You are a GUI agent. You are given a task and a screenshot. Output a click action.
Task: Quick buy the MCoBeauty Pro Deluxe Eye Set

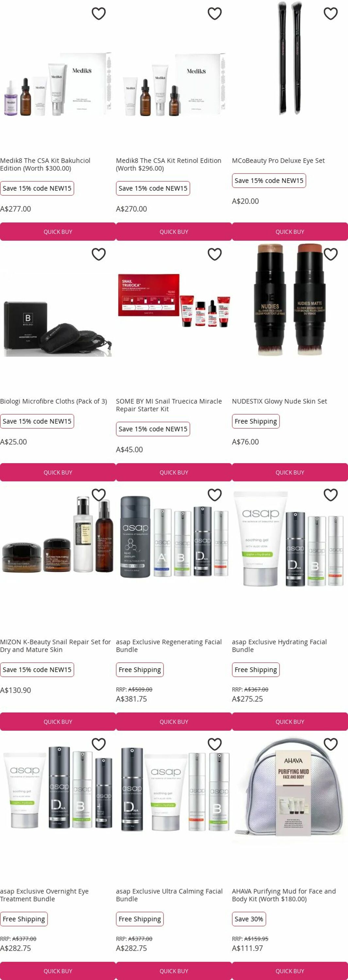290,232
